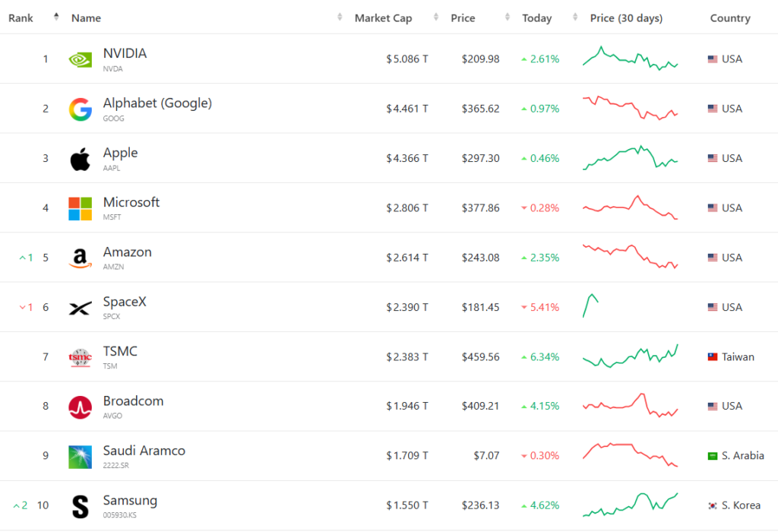Click the Market Cap header label
778x532 pixels.
coord(383,18)
